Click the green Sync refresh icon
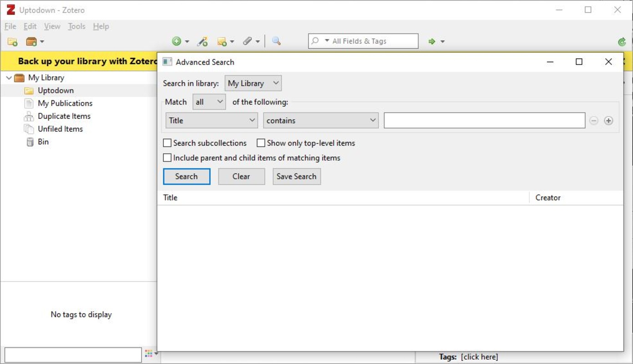Screen dimensions: 633x364 [622, 42]
